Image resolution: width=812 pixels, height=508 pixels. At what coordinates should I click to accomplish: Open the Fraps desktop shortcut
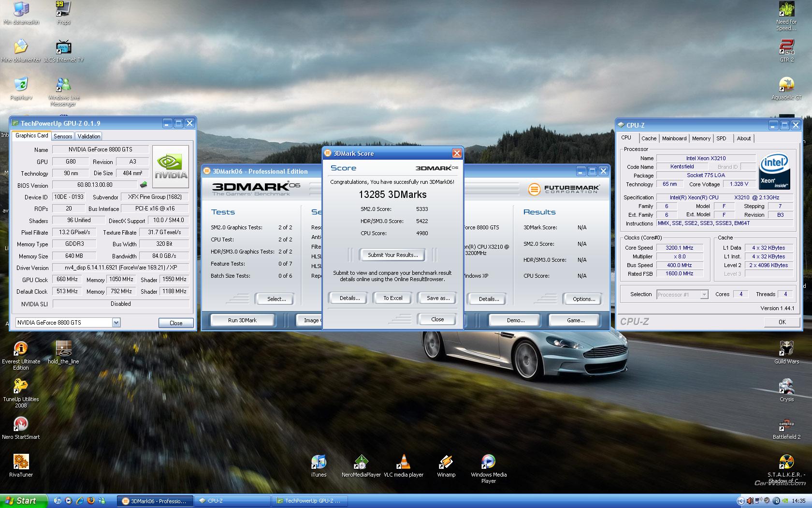point(63,13)
